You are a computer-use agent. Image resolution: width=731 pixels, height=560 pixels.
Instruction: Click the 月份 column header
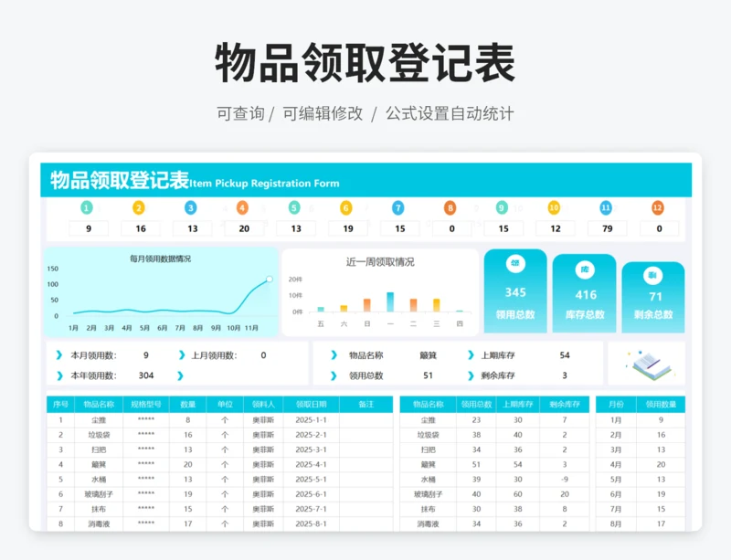pos(616,405)
